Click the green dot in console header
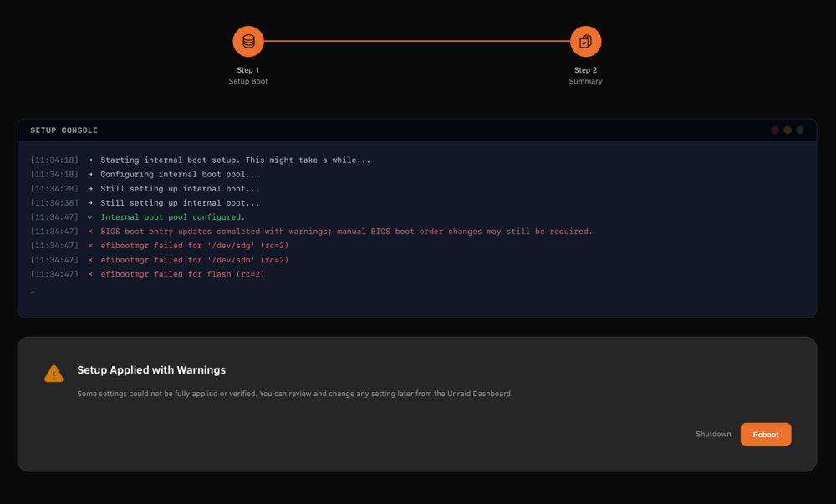The width and height of the screenshot is (836, 504). pyautogui.click(x=800, y=130)
